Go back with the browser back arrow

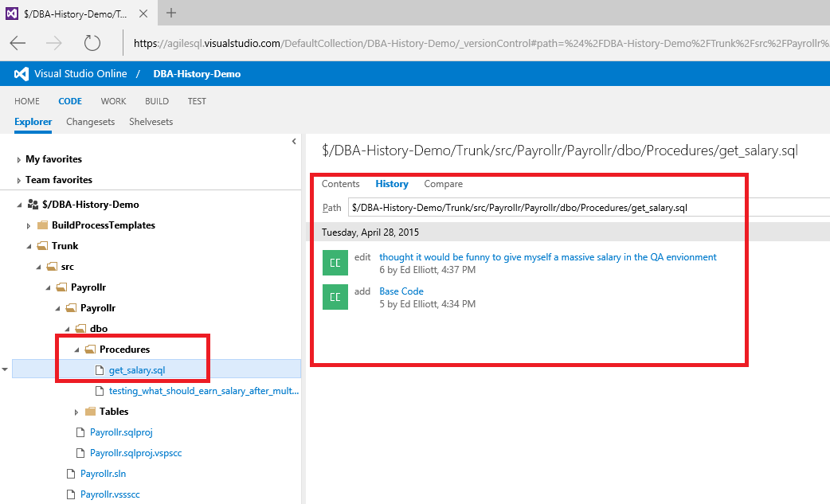point(18,43)
